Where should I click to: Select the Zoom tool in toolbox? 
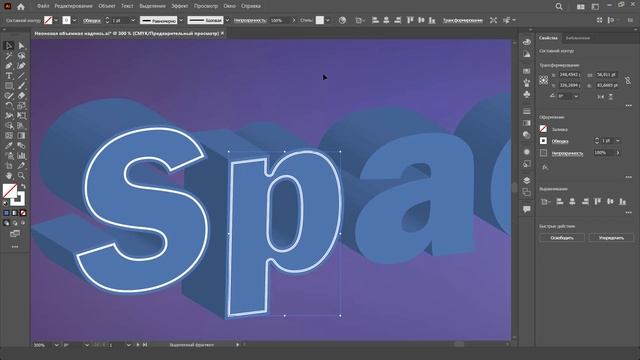21,176
